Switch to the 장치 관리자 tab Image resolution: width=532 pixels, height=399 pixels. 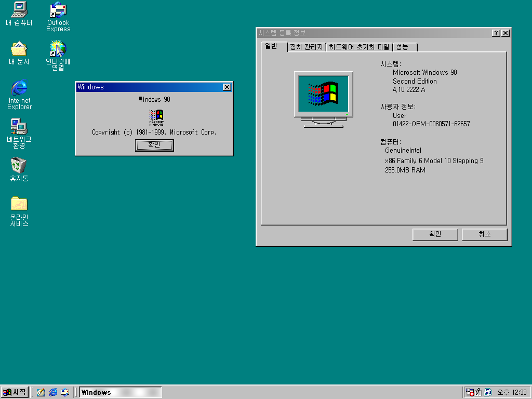click(x=307, y=47)
